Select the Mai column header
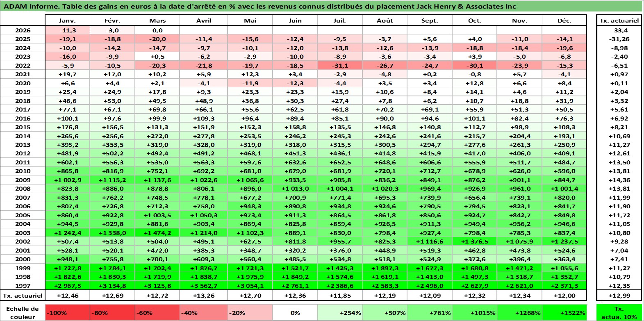 [x=250, y=20]
